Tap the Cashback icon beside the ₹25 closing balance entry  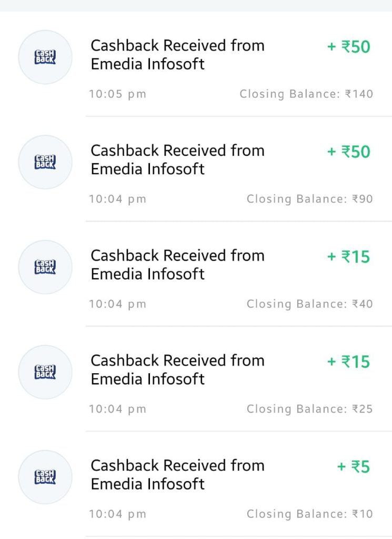[x=45, y=372]
